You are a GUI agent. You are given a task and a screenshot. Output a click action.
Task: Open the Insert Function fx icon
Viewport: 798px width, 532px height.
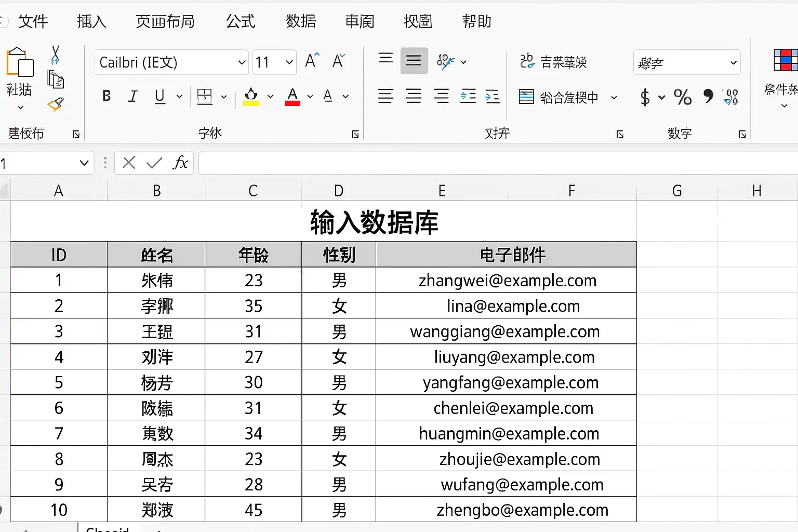[x=180, y=163]
